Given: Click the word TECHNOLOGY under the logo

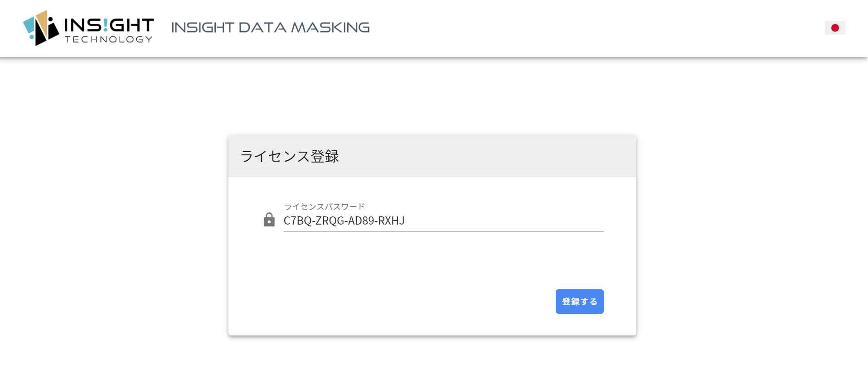Looking at the screenshot, I should click(x=109, y=39).
